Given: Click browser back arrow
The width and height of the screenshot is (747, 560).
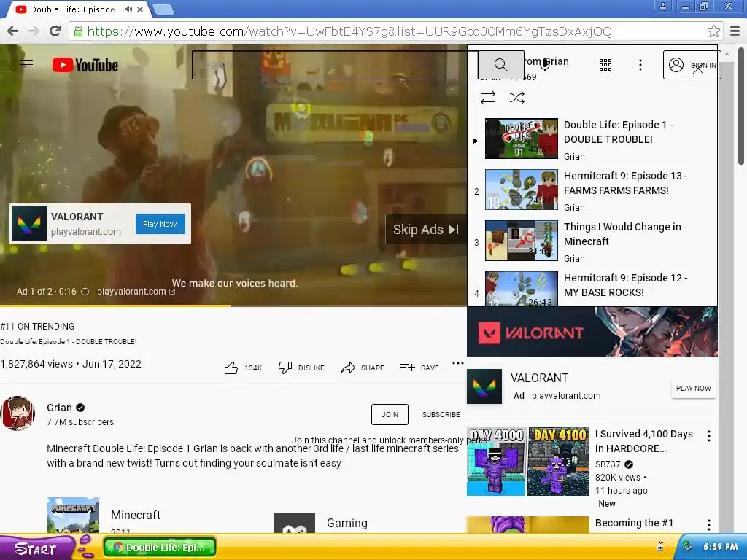Looking at the screenshot, I should point(13,31).
